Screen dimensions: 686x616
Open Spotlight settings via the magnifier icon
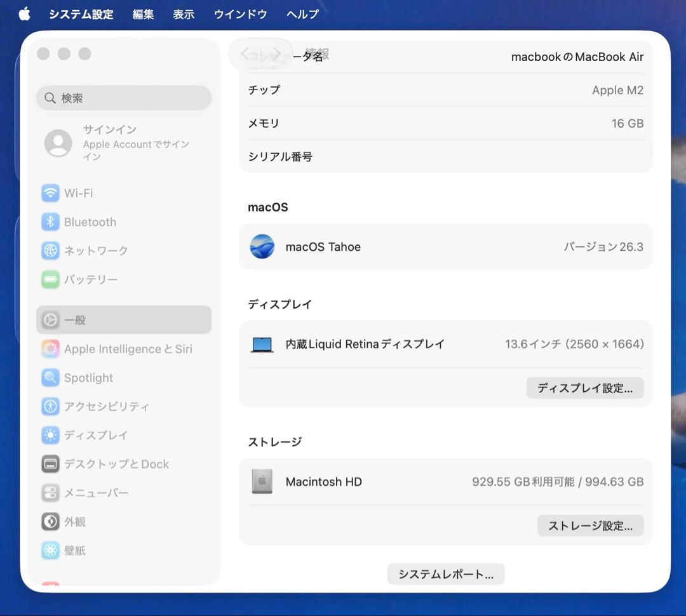(x=51, y=378)
